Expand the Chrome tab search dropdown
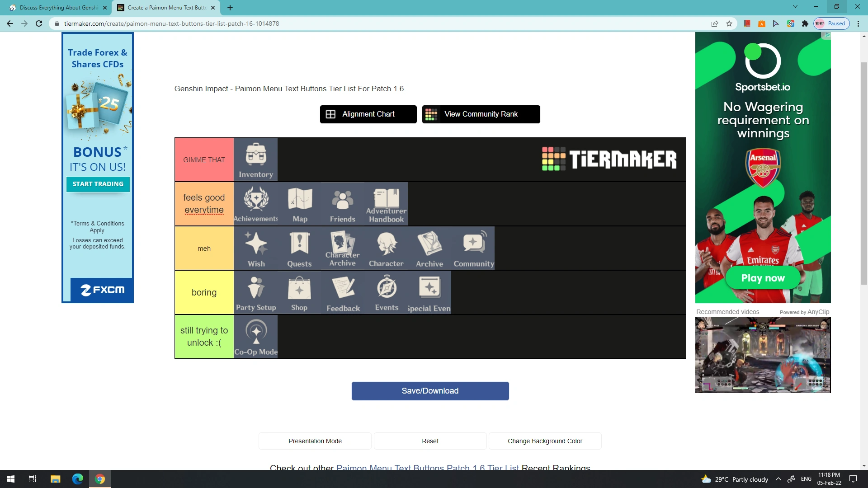This screenshot has height=488, width=868. (795, 7)
